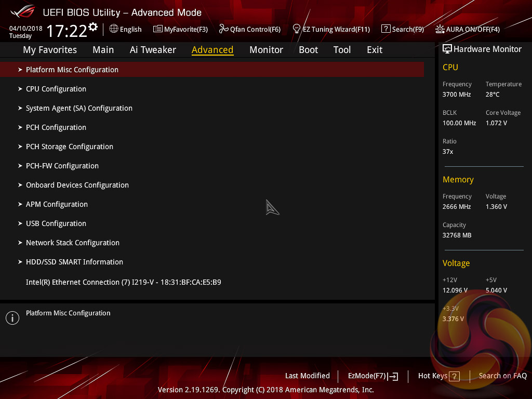Viewport: 532px width, 399px height.
Task: Click the Hot Keys question mark icon
Action: point(454,376)
